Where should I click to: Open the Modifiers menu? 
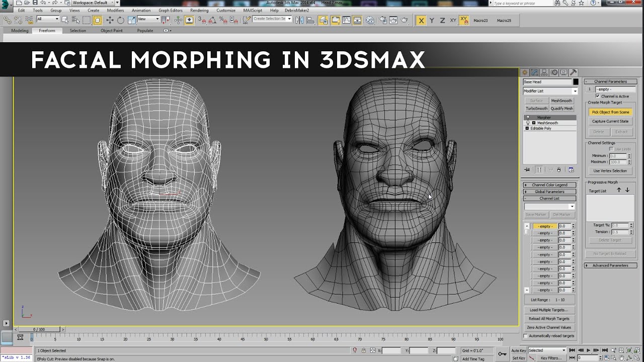pos(115,10)
